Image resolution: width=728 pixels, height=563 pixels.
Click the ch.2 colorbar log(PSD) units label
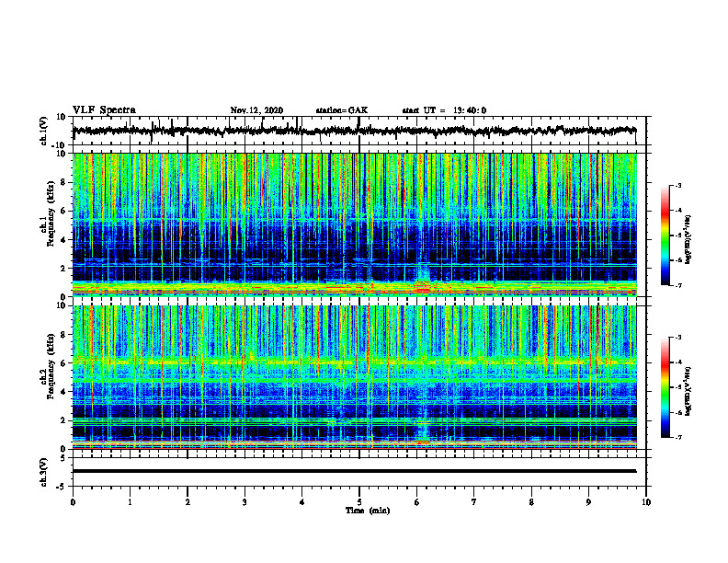(688, 391)
